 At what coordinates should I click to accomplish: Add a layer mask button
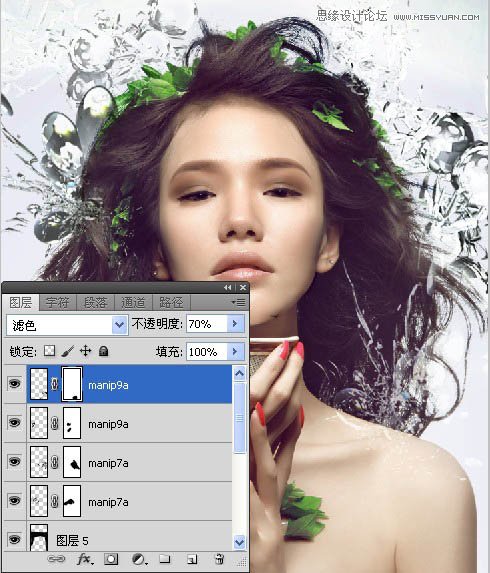(x=111, y=559)
